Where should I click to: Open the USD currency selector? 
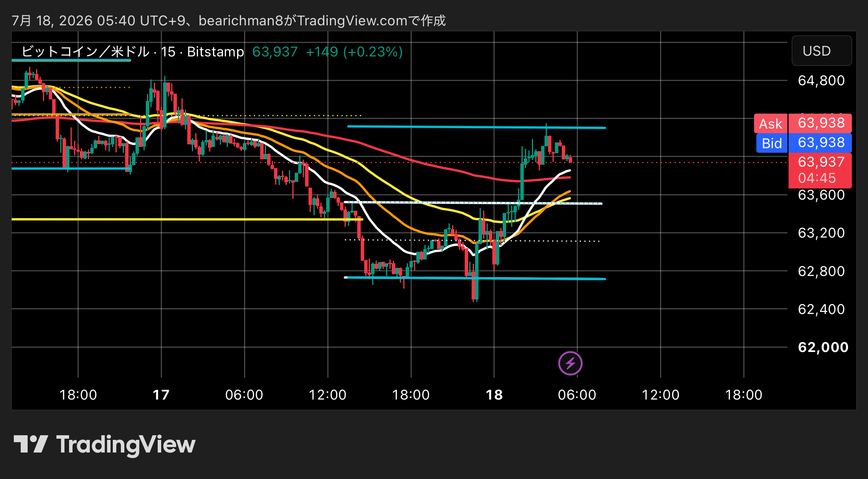822,51
